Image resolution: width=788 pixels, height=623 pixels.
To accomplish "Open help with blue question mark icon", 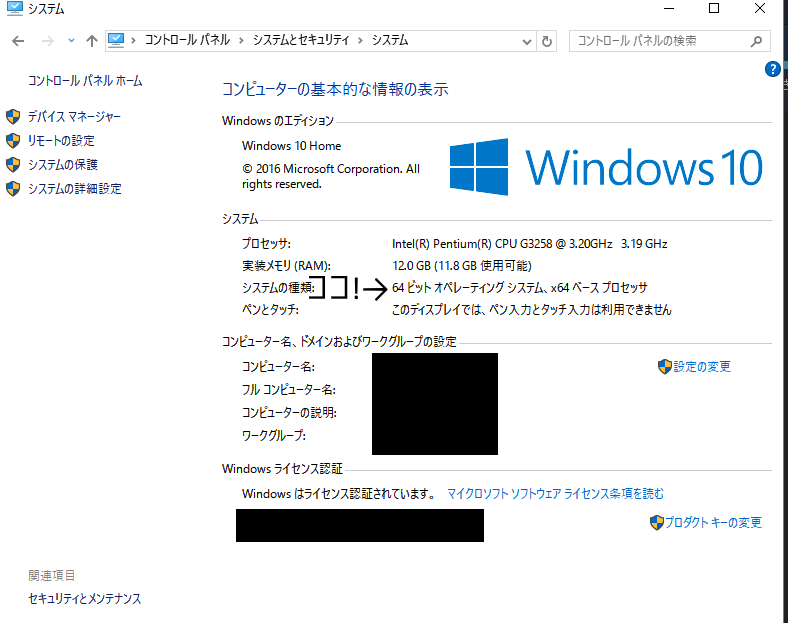I will tap(772, 69).
